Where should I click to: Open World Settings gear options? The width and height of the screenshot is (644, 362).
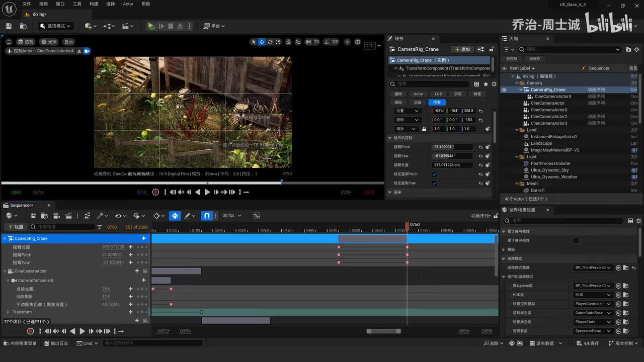(x=638, y=221)
